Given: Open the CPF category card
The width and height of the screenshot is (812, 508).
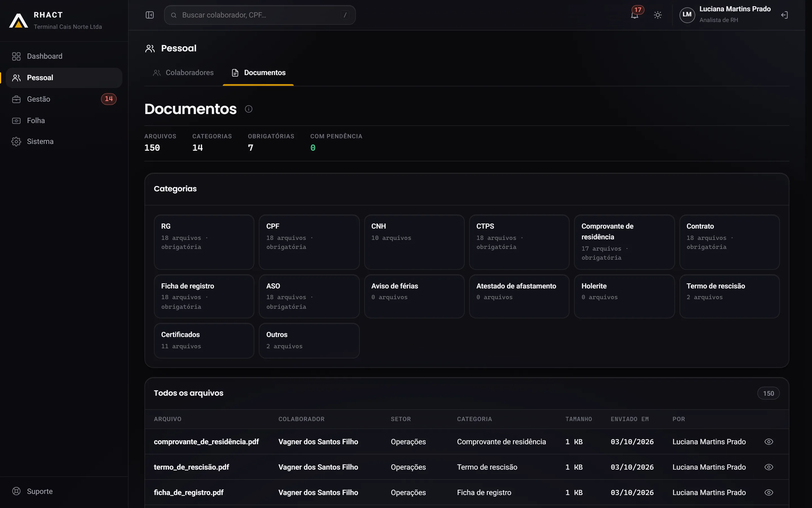Looking at the screenshot, I should [x=309, y=242].
